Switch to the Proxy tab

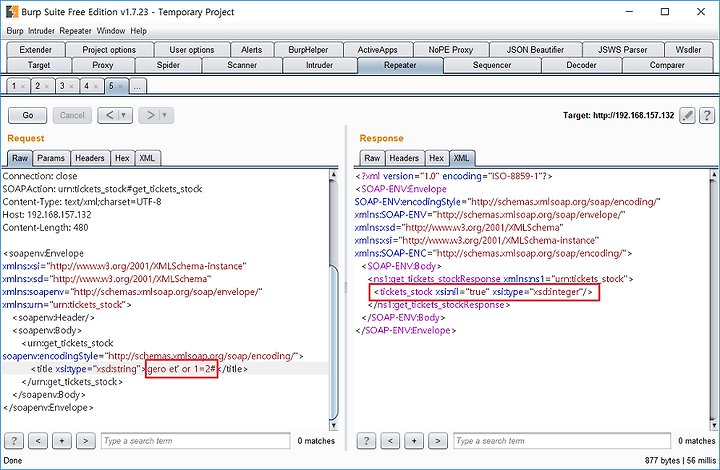pyautogui.click(x=103, y=65)
